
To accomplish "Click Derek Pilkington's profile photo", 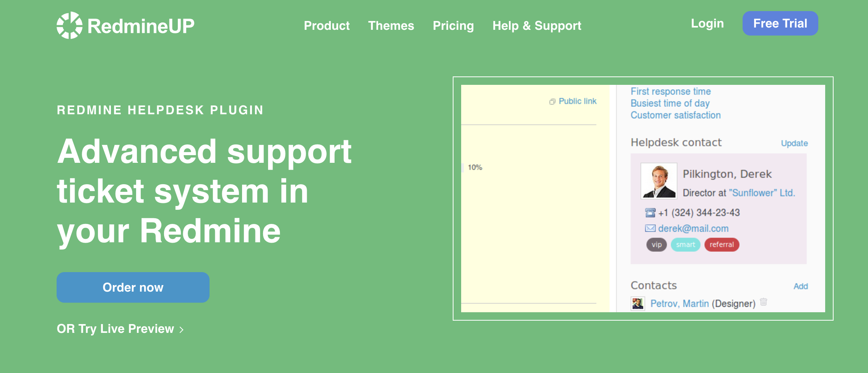I will point(658,181).
